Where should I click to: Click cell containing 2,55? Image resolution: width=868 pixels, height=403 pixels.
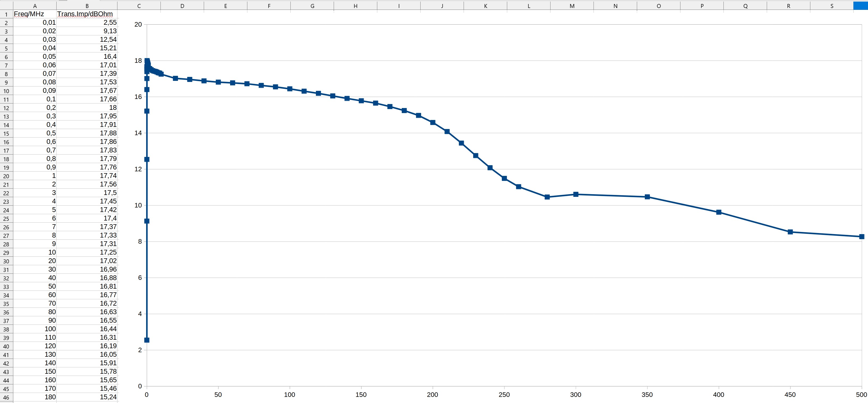pyautogui.click(x=87, y=23)
